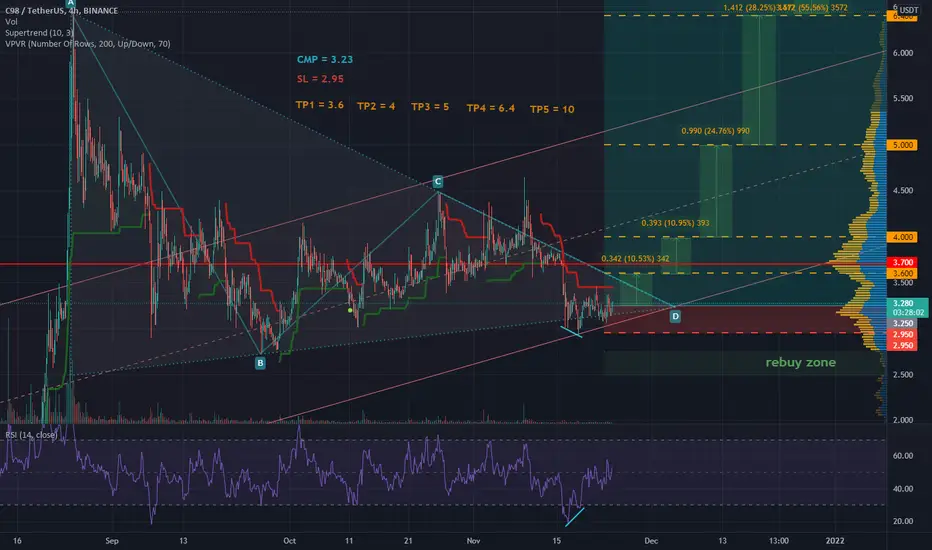Click the 3.250 grey price tag
Screen dimensions: 932x550
902,323
